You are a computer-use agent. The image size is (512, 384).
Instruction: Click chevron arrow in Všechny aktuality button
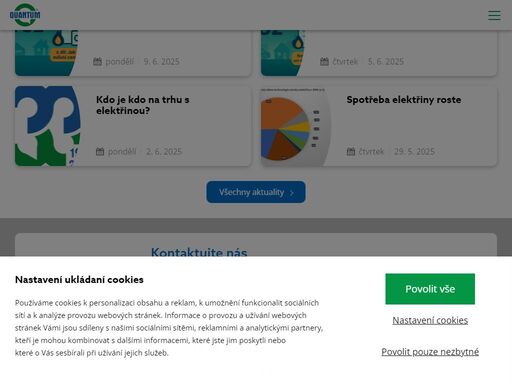pos(292,193)
